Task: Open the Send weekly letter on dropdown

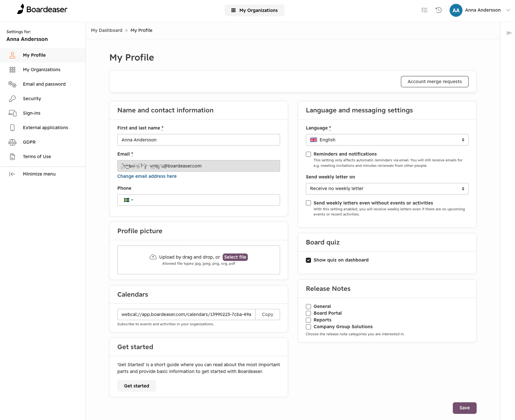Action: pos(387,189)
